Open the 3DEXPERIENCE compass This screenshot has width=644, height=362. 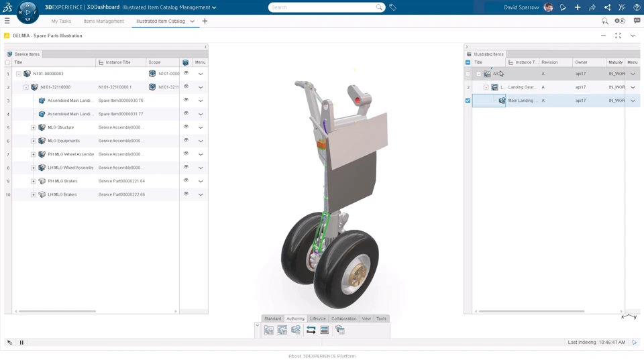click(x=28, y=12)
